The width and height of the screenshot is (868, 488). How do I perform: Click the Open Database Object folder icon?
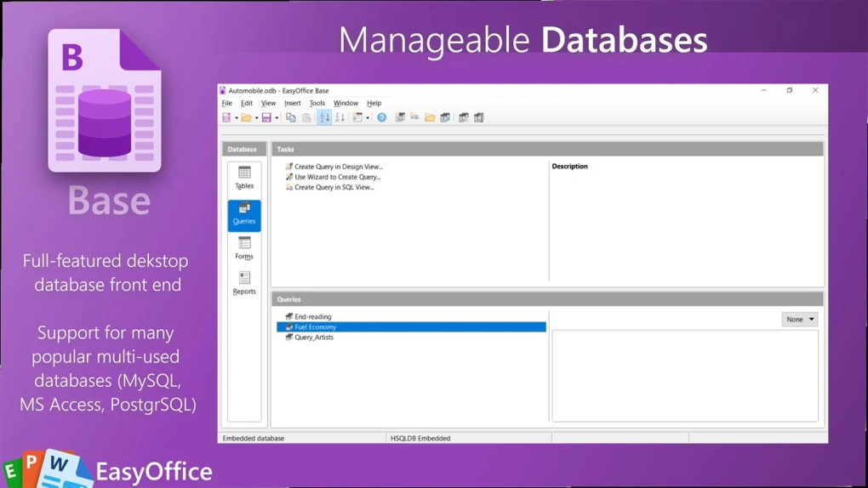(x=430, y=117)
